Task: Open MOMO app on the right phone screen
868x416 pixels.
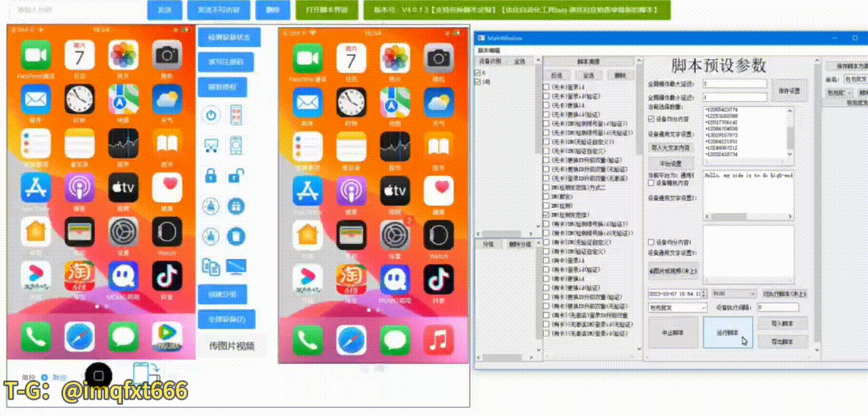Action: click(x=395, y=280)
